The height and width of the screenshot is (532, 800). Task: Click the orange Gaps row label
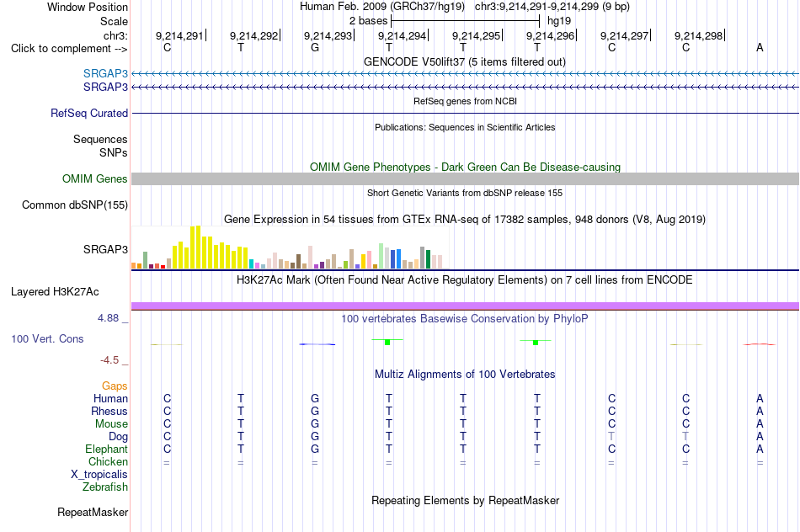tap(115, 386)
